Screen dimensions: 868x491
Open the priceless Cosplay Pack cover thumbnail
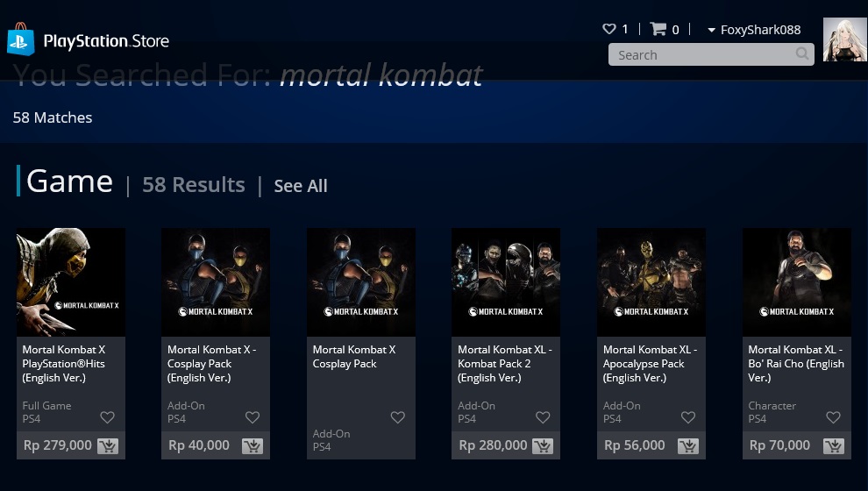coord(361,282)
